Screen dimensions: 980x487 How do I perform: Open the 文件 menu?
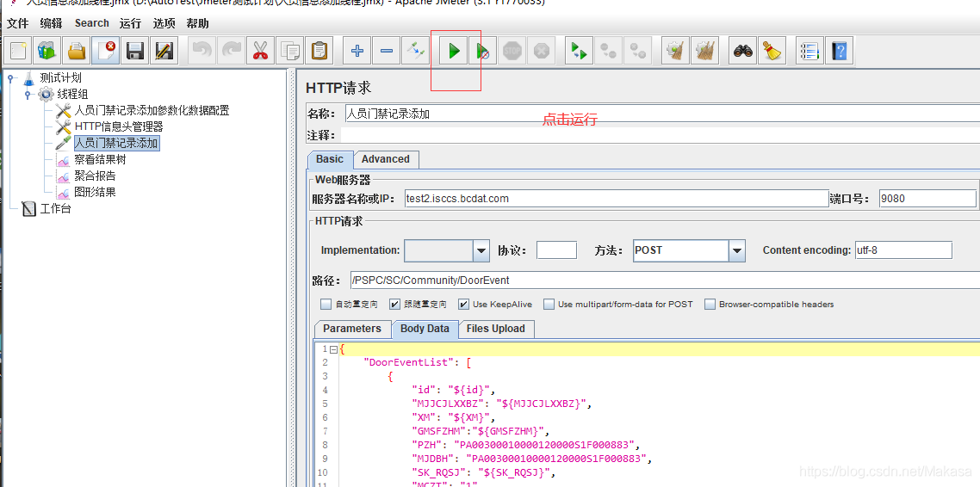[x=17, y=23]
